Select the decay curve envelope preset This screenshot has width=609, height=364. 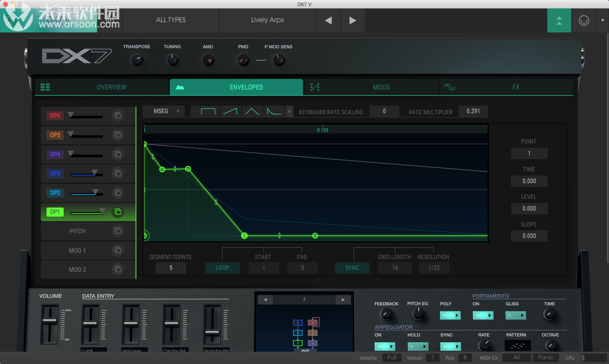click(274, 111)
